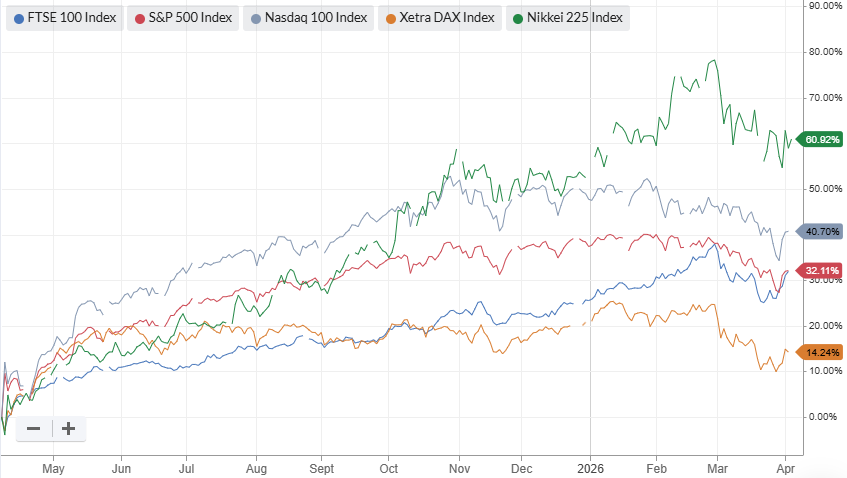Click the Aug label on the time axis
This screenshot has height=478, width=847.
pos(256,467)
